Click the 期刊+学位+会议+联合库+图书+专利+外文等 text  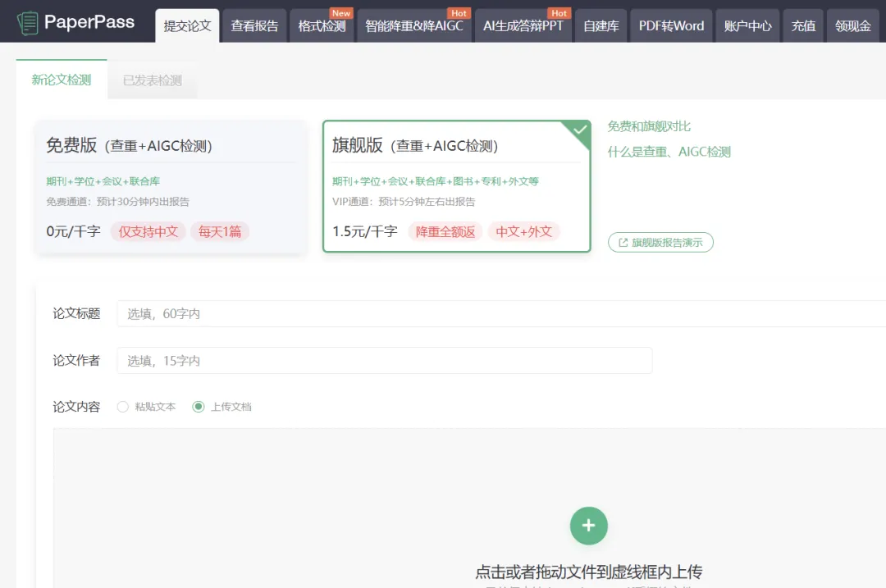tap(435, 181)
